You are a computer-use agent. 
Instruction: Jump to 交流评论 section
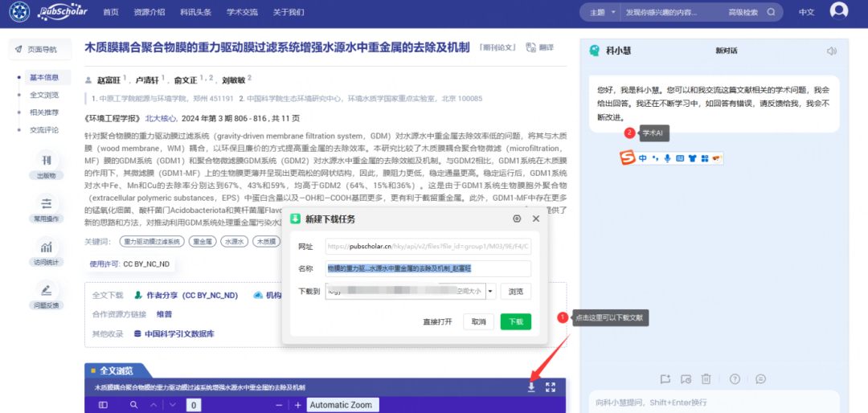point(44,130)
